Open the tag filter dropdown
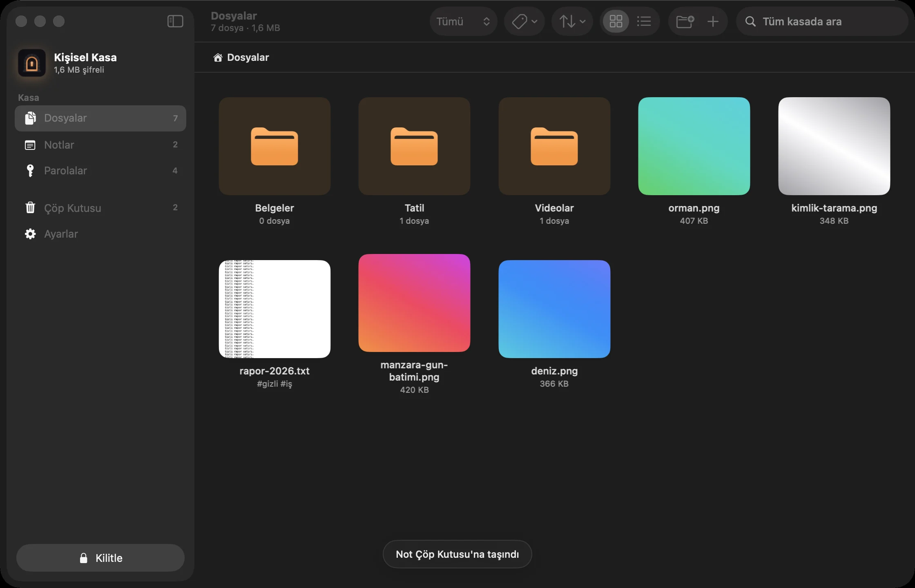This screenshot has height=588, width=915. [x=524, y=21]
